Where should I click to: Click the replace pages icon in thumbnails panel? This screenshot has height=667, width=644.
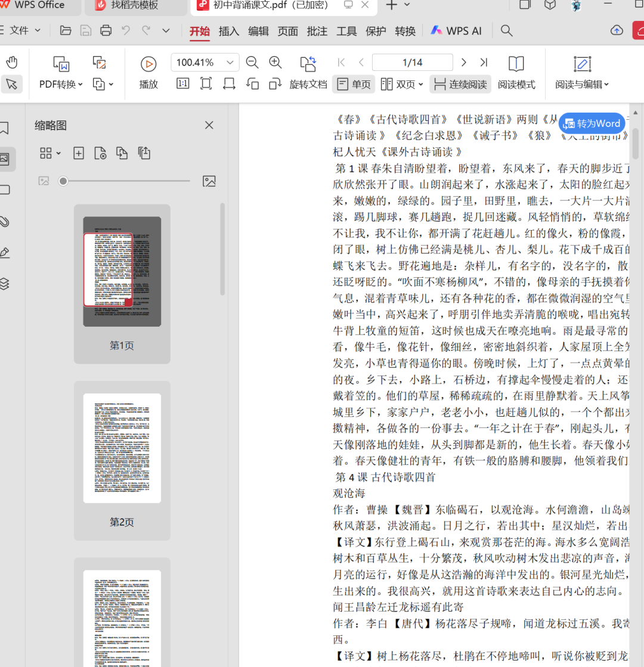[x=122, y=153]
